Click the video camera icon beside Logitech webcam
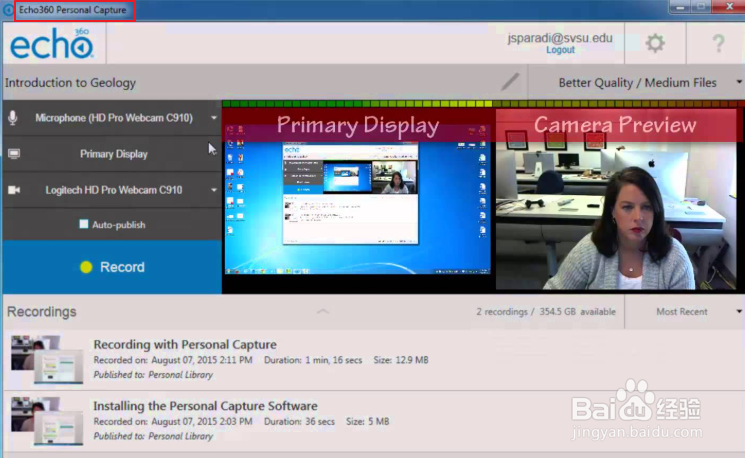 click(14, 190)
